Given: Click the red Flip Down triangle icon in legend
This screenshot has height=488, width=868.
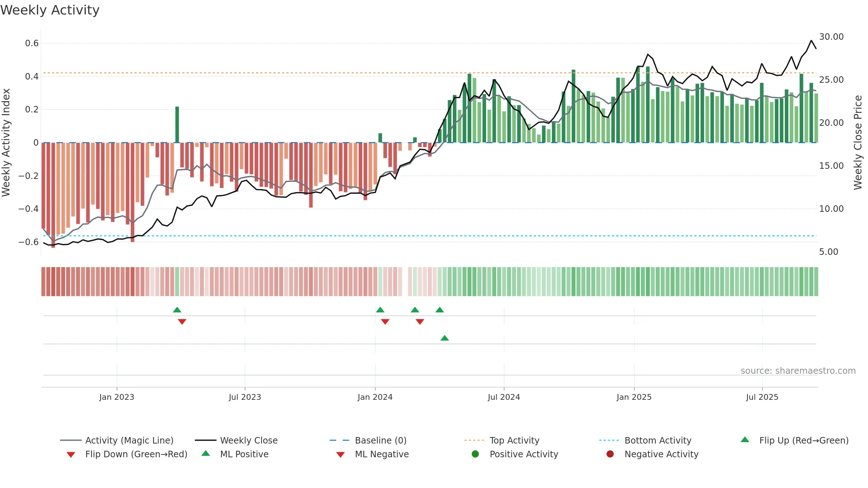Looking at the screenshot, I should [71, 455].
